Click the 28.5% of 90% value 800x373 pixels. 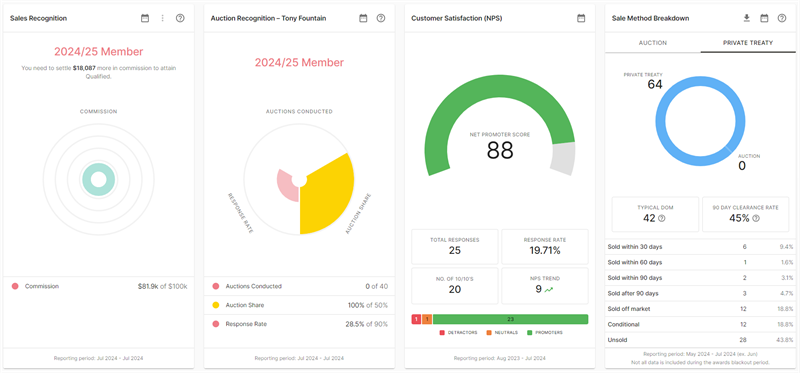point(368,324)
